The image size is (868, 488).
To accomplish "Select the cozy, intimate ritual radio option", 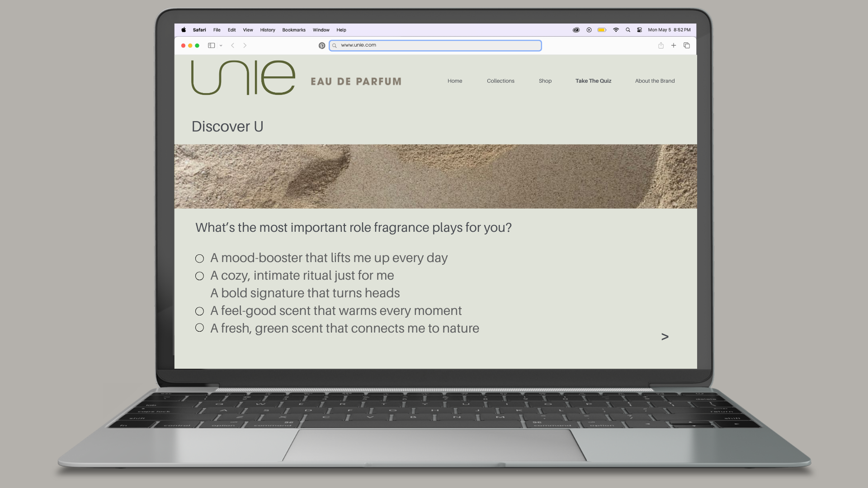I will (x=199, y=276).
